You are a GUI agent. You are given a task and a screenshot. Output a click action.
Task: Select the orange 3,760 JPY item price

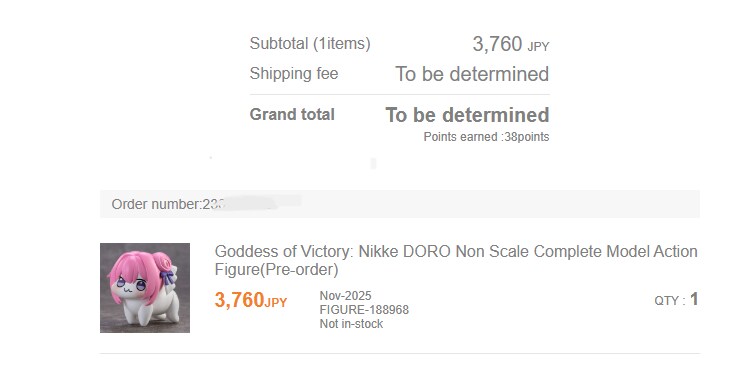pyautogui.click(x=251, y=300)
